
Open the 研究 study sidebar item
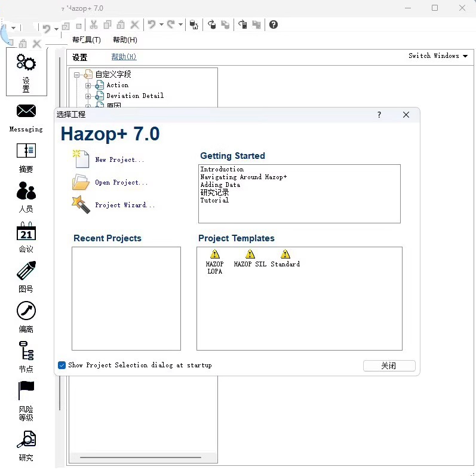pos(26,446)
